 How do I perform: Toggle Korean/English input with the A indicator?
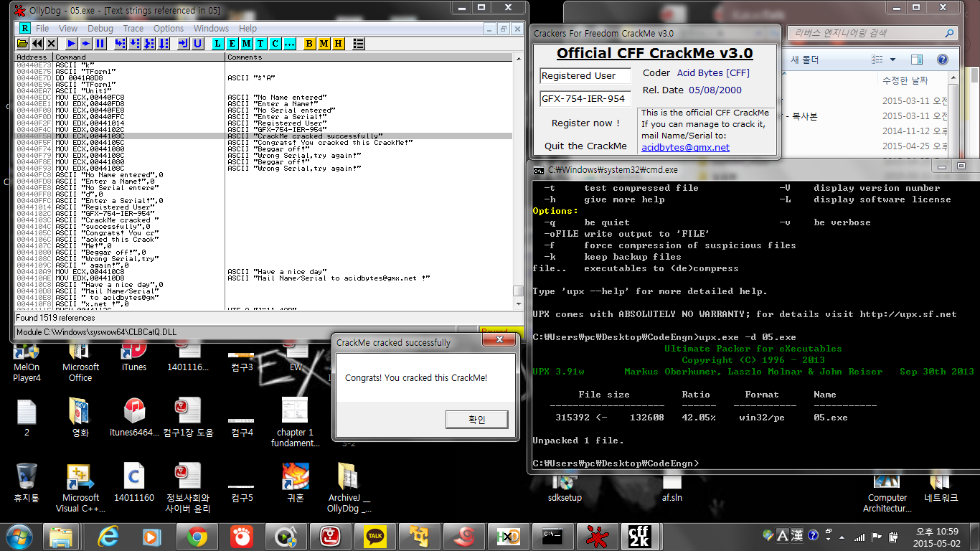[782, 536]
